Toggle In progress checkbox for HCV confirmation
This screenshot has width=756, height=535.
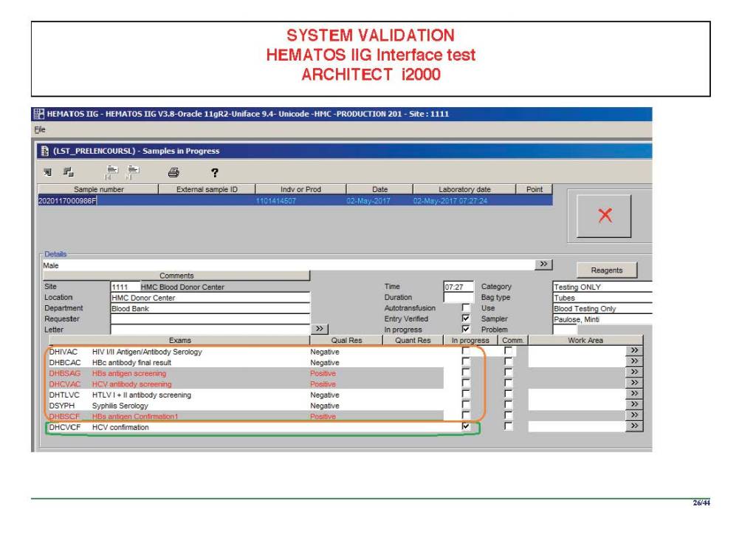click(x=465, y=426)
